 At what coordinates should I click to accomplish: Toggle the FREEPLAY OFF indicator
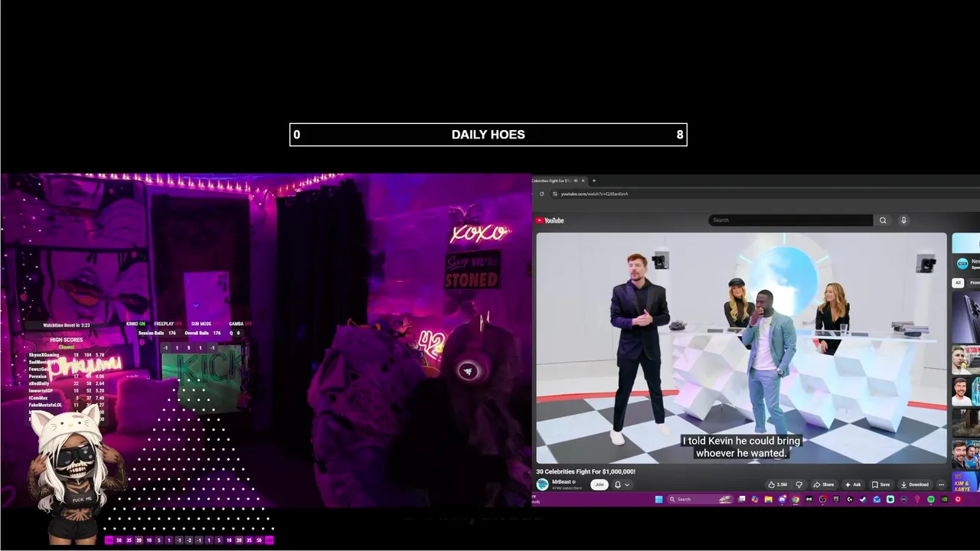click(168, 324)
